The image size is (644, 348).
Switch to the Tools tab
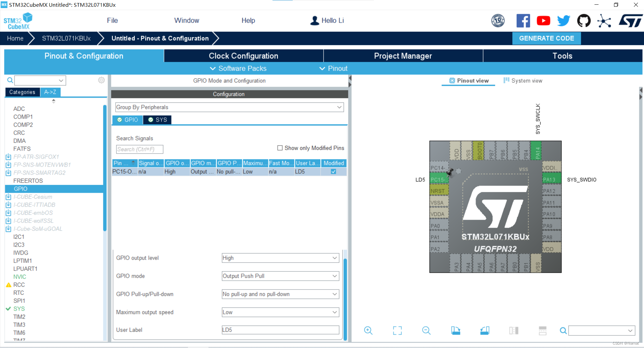[x=562, y=56]
